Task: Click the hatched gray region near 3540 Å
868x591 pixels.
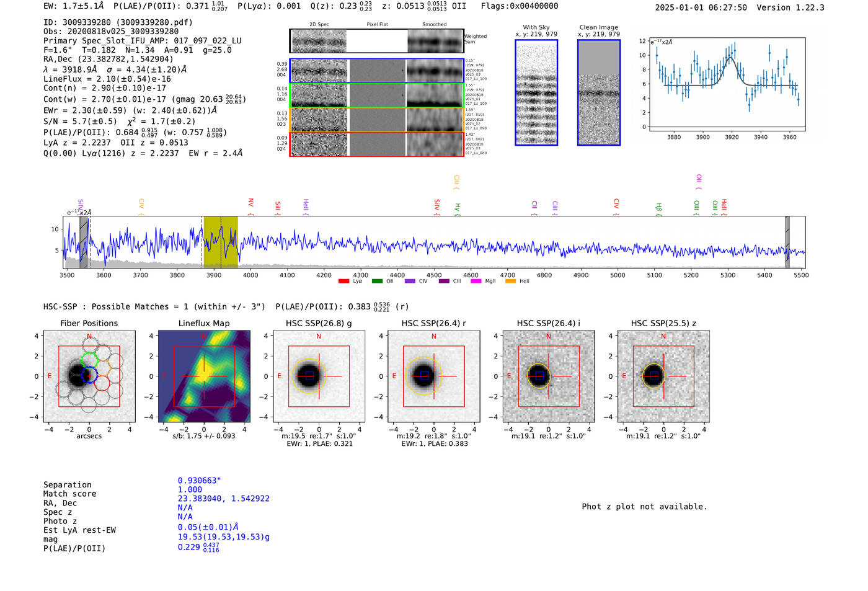Action: click(84, 242)
